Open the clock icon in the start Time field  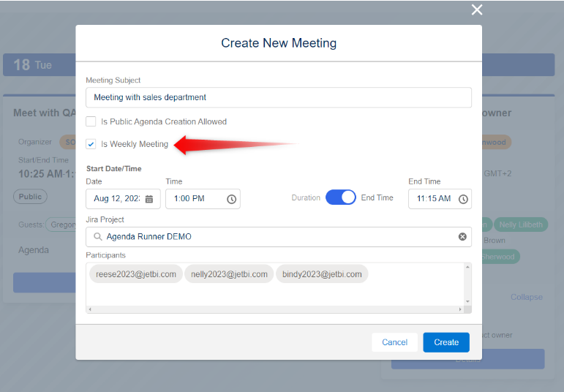pos(231,199)
